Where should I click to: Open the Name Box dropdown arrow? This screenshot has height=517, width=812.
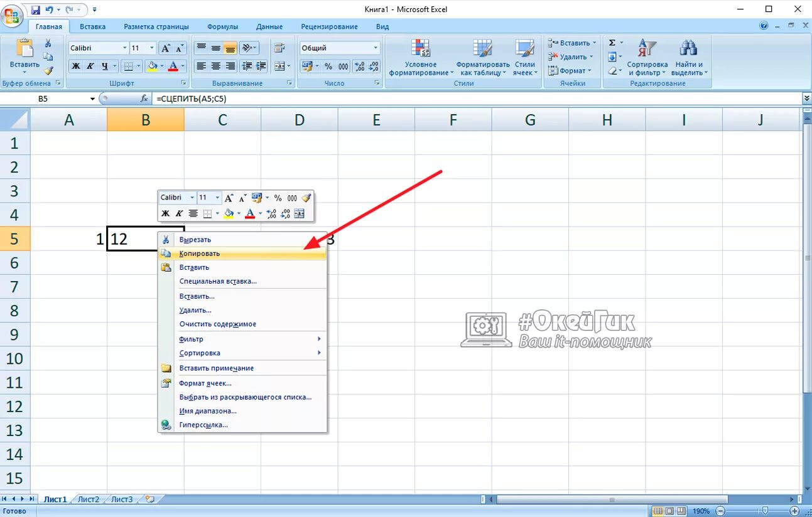(x=92, y=99)
